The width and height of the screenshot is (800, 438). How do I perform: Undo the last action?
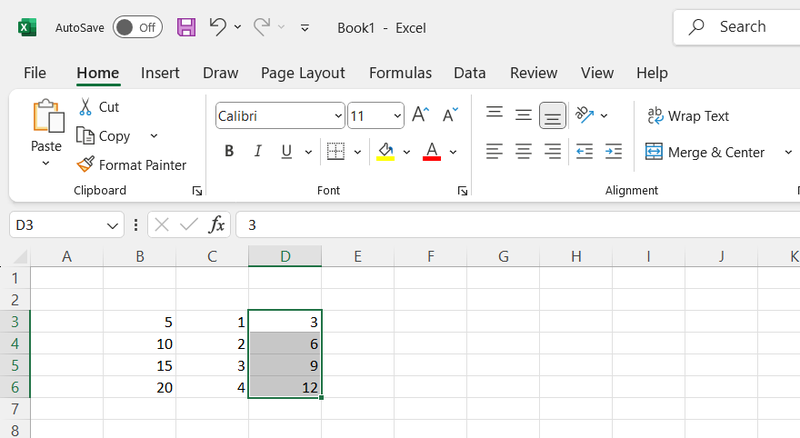[218, 27]
